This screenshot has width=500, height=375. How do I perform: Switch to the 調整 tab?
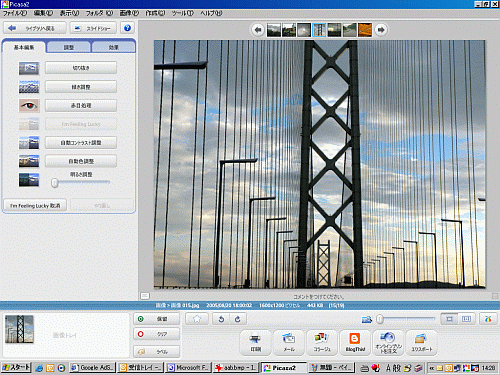69,48
